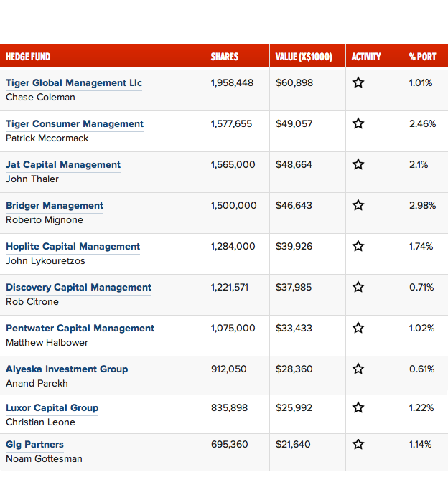Click the name Roberto Mignone
Image resolution: width=448 pixels, height=477 pixels.
click(45, 220)
